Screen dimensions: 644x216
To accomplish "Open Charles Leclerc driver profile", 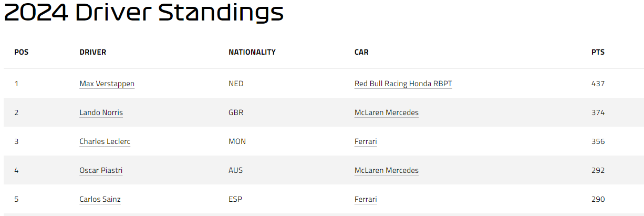I will pyautogui.click(x=105, y=141).
